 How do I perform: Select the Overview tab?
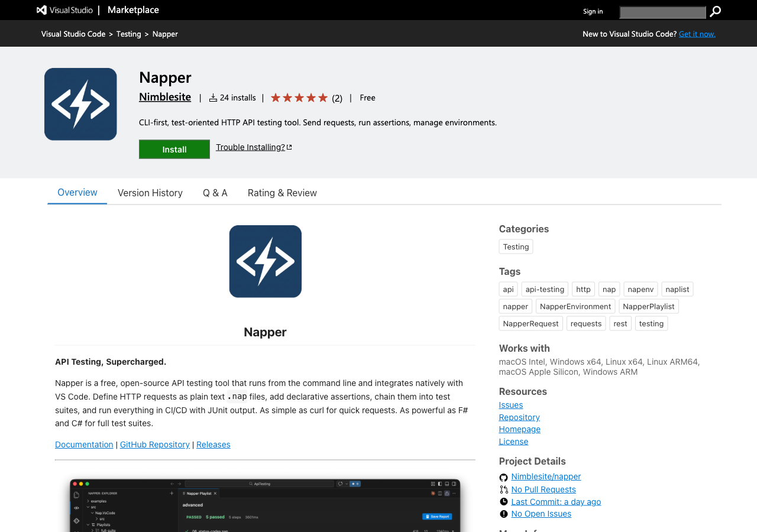[77, 193]
